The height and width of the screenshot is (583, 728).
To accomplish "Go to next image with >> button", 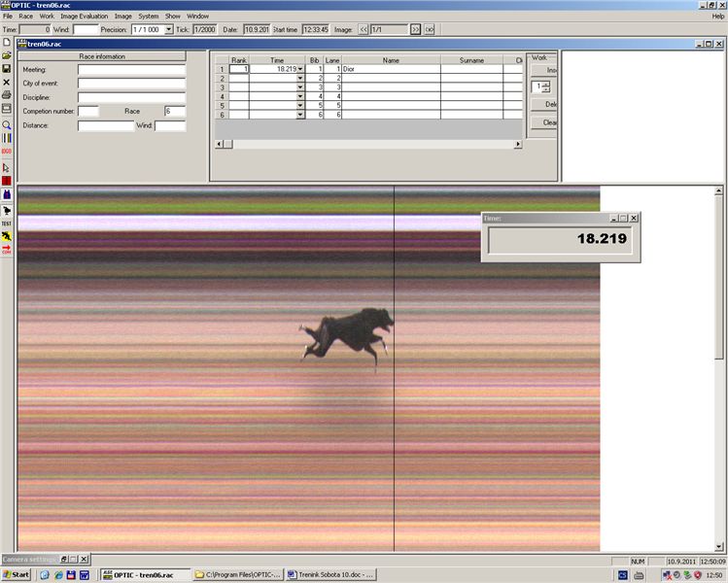I will (416, 29).
